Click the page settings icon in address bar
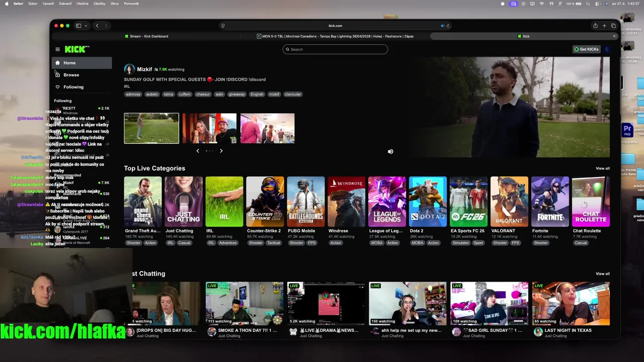This screenshot has height=362, width=644. click(x=223, y=26)
